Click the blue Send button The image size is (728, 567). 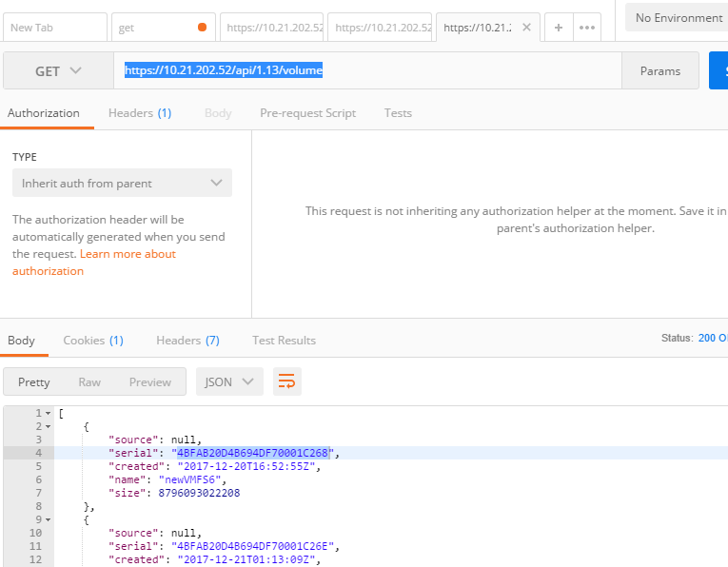click(718, 70)
